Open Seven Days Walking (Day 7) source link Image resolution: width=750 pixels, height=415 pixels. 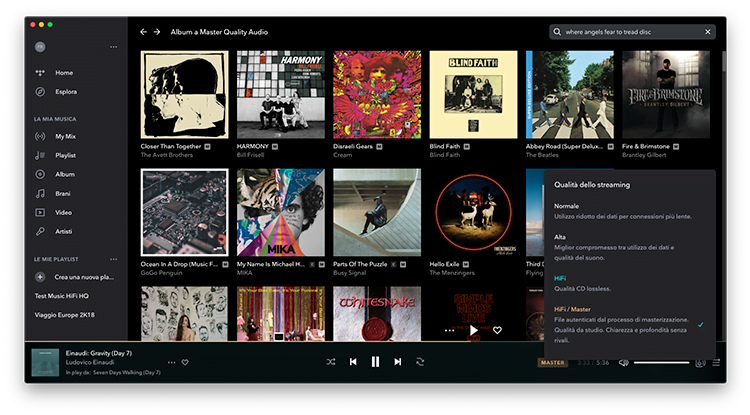coord(126,372)
